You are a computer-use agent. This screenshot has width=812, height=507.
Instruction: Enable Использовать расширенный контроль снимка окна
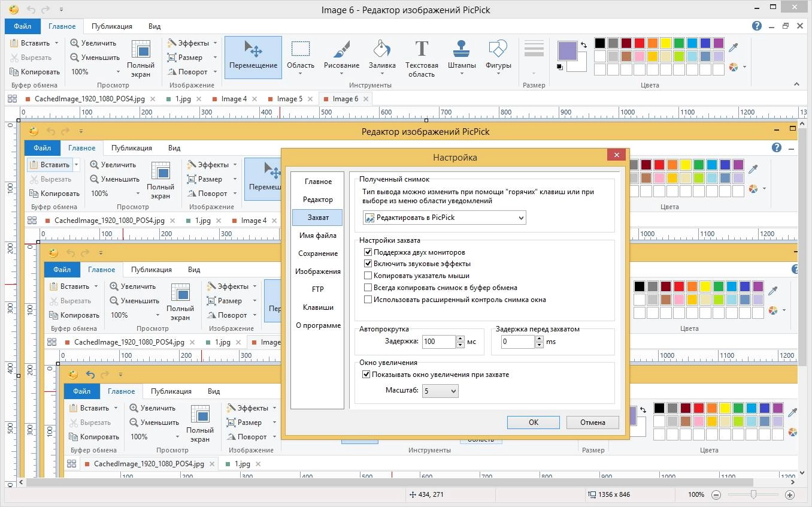(368, 300)
